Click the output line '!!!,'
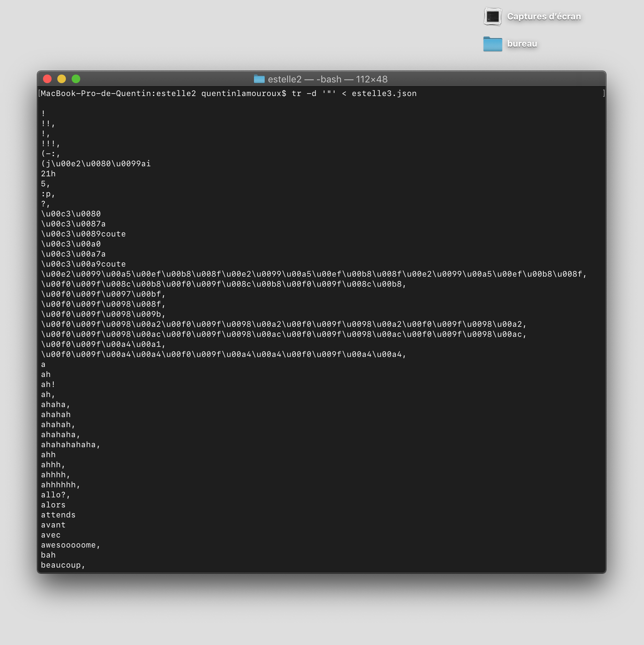 (51, 144)
